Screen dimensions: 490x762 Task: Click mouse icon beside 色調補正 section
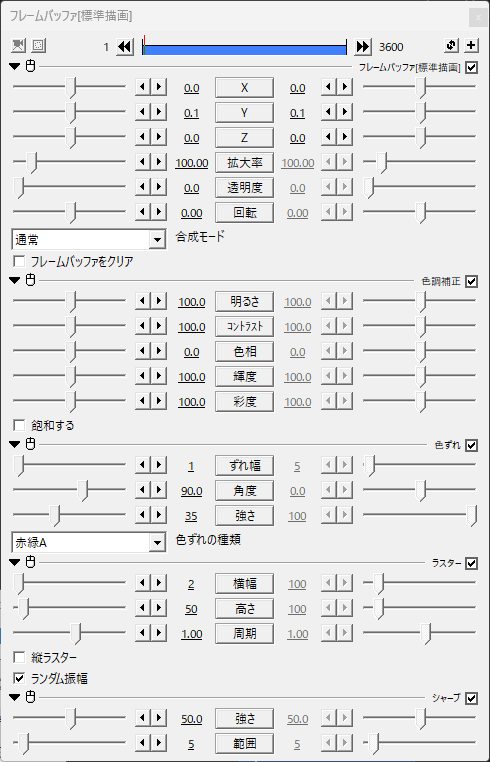[31, 280]
